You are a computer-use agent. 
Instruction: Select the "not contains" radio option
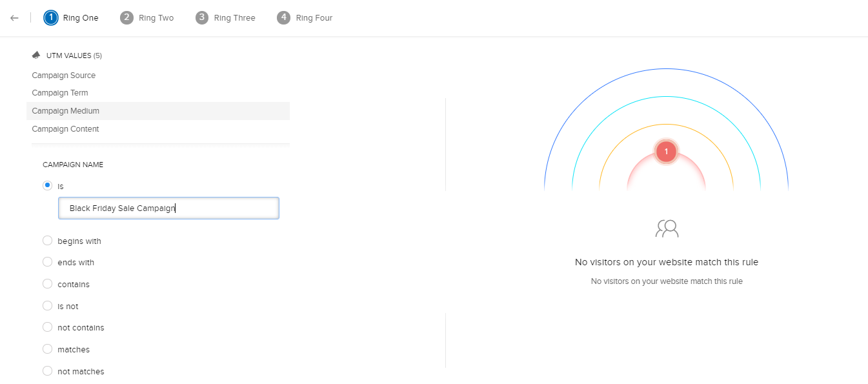click(47, 327)
